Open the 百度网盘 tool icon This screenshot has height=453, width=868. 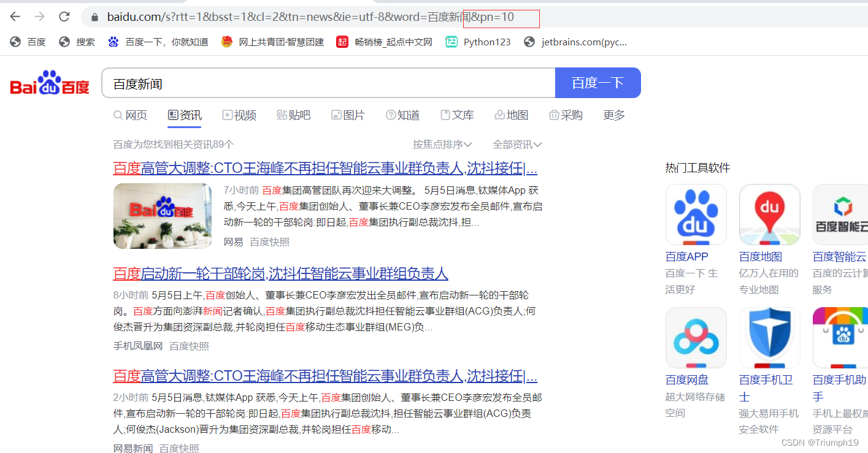(696, 338)
